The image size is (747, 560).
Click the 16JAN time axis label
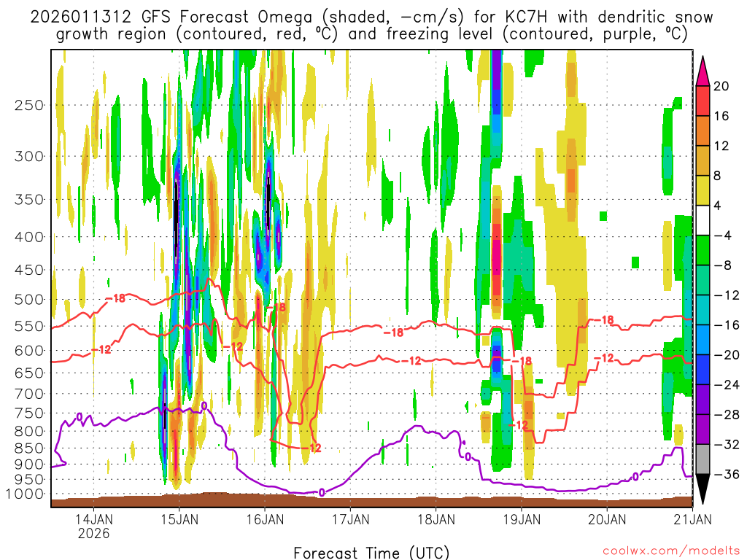pos(265,518)
